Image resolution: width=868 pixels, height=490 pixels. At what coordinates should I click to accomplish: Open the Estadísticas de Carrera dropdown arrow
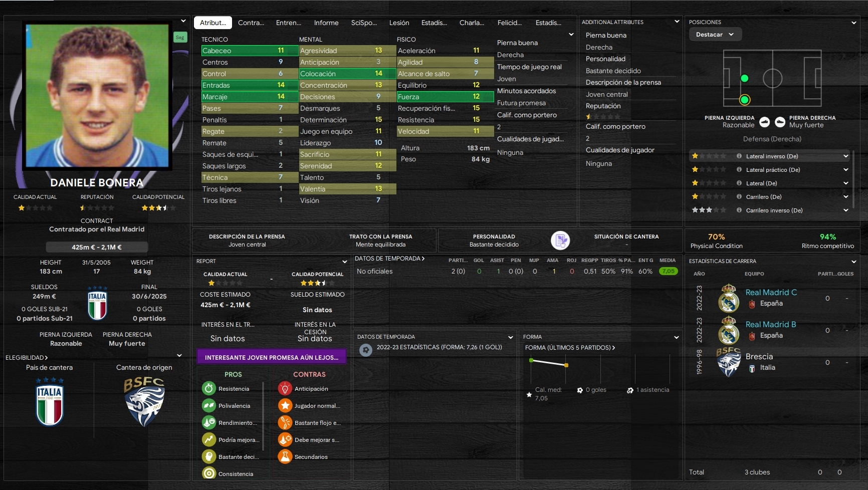click(854, 262)
